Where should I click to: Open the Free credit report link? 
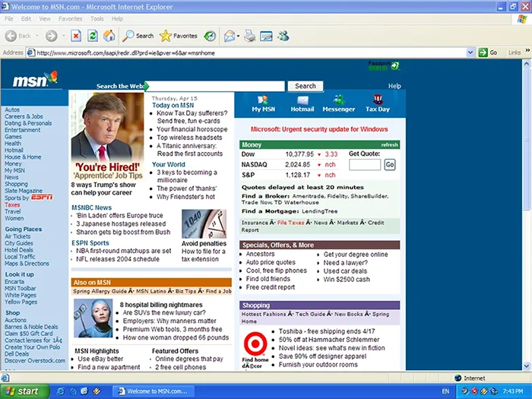271,287
